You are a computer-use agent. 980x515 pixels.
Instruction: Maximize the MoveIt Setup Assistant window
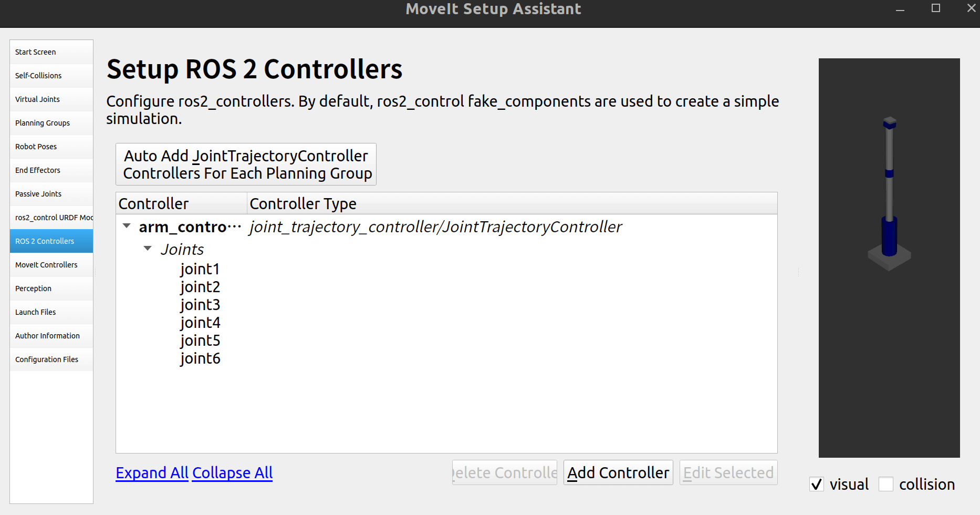[x=936, y=8]
